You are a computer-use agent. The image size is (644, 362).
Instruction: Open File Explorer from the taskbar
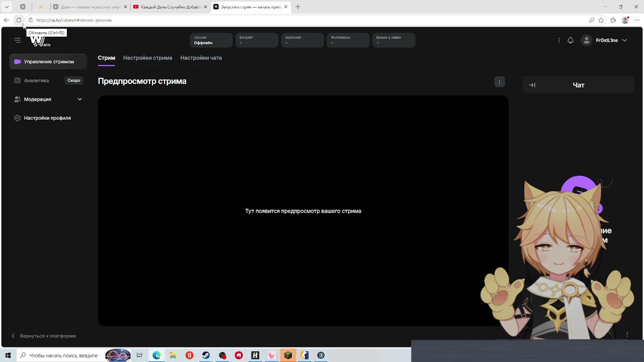(173, 355)
